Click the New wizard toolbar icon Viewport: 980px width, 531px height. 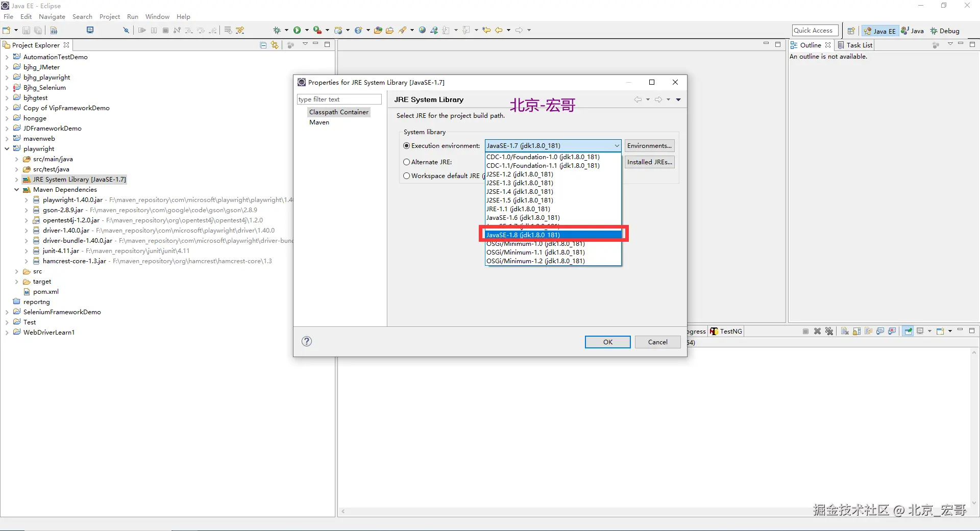coord(7,30)
